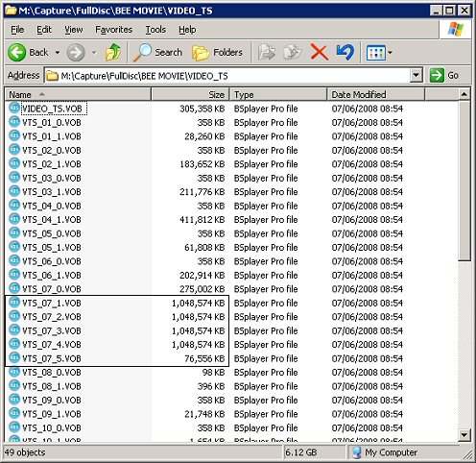This screenshot has height=463, width=476.
Task: Sort by the Date Modified column header
Action: coord(376,95)
